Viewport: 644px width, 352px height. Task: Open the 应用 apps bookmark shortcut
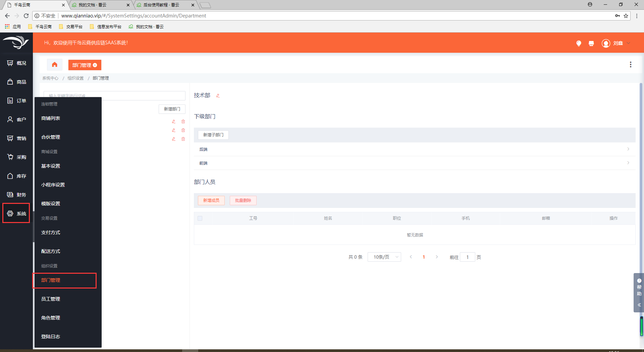tap(13, 27)
